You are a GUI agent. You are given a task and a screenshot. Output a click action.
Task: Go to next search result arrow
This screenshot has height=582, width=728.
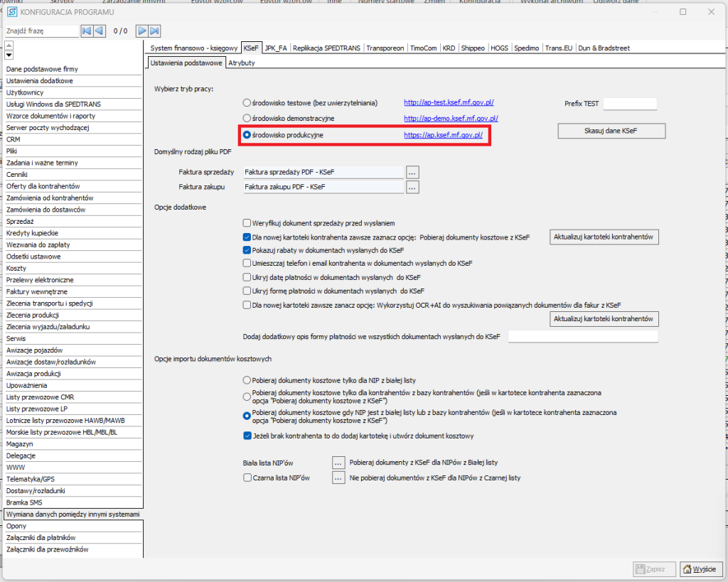pos(142,31)
